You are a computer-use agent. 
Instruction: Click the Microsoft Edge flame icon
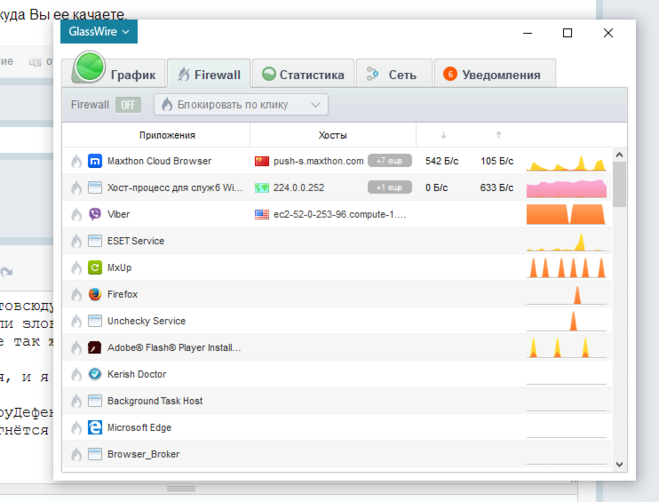(x=76, y=428)
